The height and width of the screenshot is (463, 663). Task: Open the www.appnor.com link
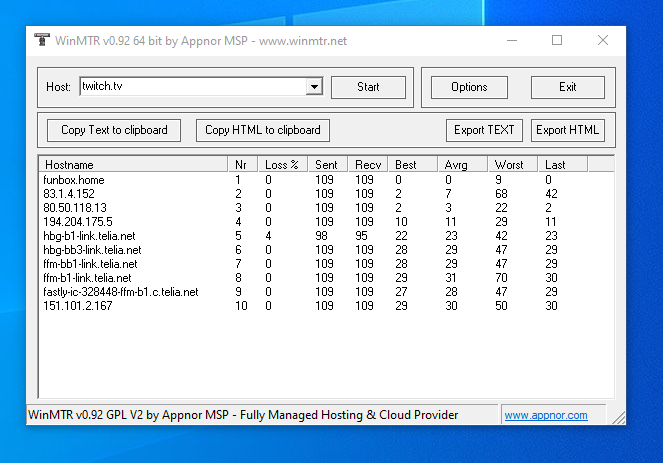coord(545,415)
